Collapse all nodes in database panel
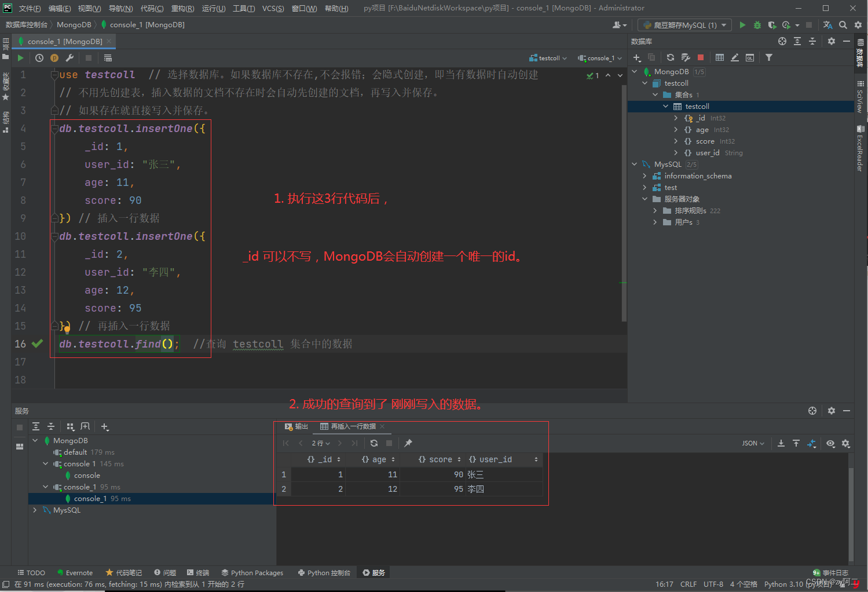The height and width of the screenshot is (592, 868). 812,41
